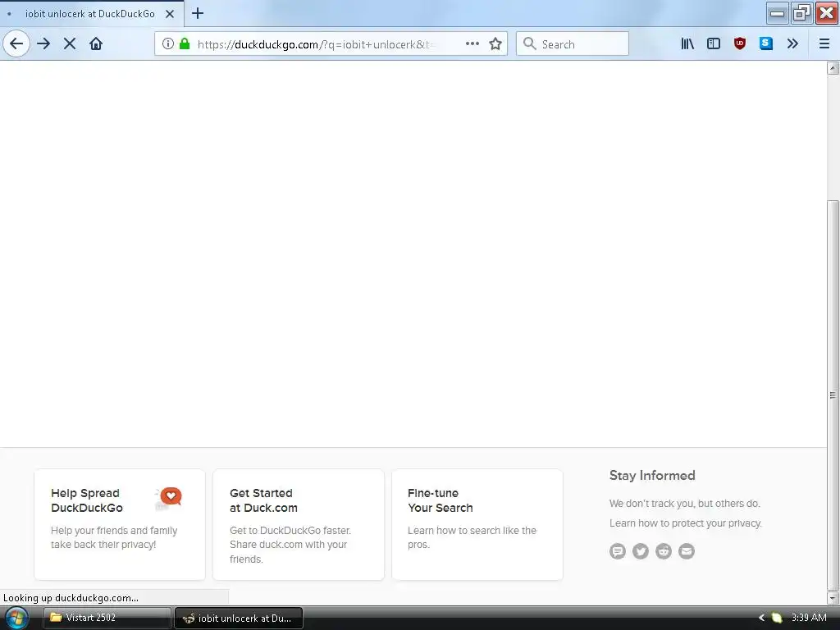Expand more toolbar tools chevron
This screenshot has width=840, height=630.
(x=793, y=43)
